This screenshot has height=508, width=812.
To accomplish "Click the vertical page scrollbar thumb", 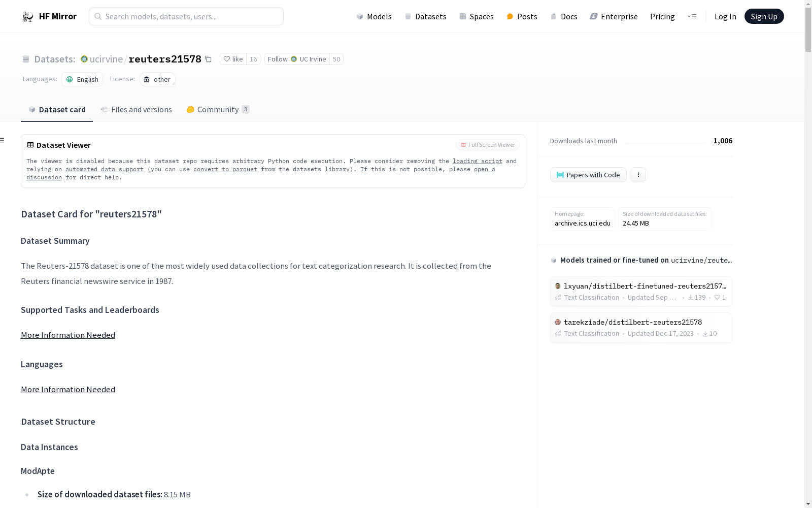I will pyautogui.click(x=808, y=30).
